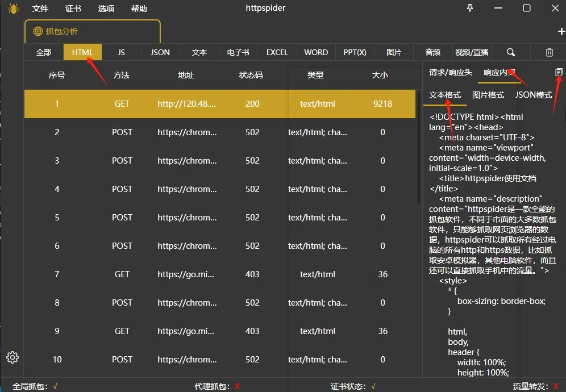
Task: Select the EXCEL filter tab
Action: click(277, 52)
